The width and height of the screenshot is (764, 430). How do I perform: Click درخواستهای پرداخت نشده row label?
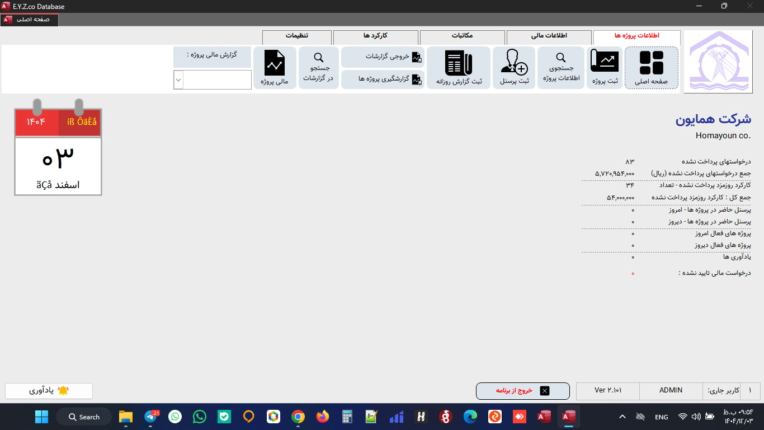pyautogui.click(x=716, y=161)
